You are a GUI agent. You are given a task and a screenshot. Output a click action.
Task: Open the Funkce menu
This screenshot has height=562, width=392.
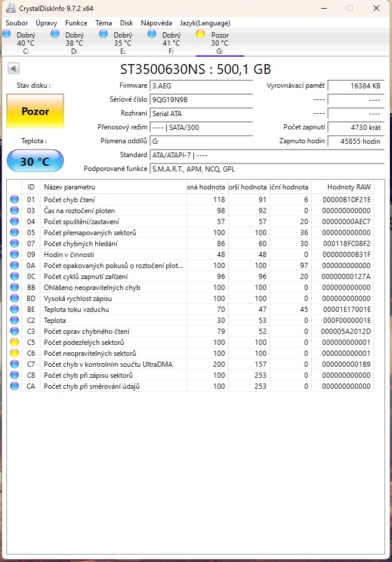pos(76,23)
